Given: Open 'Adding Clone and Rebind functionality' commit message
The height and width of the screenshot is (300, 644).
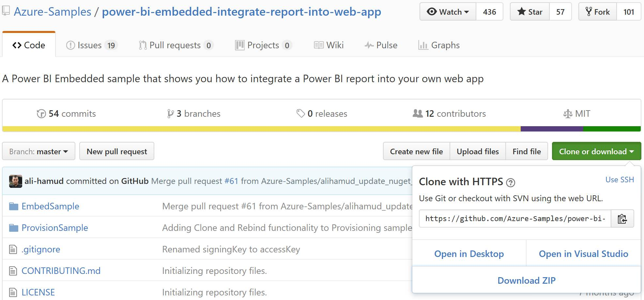Looking at the screenshot, I should click(x=287, y=228).
